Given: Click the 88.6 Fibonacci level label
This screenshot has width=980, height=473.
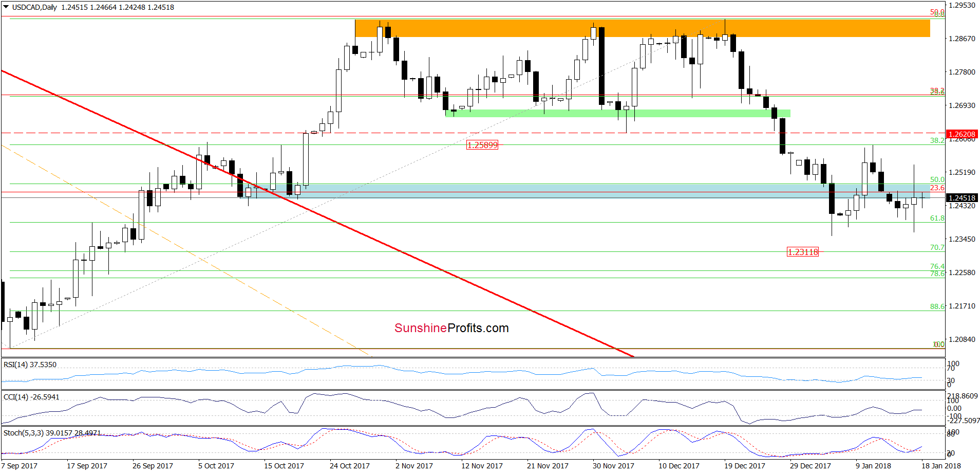Looking at the screenshot, I should [937, 306].
